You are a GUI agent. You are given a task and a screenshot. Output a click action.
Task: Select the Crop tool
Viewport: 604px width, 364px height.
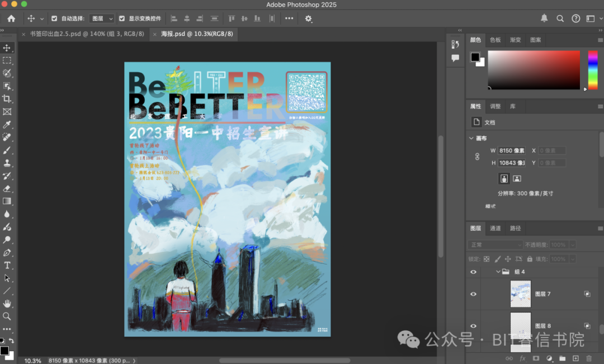coord(7,98)
